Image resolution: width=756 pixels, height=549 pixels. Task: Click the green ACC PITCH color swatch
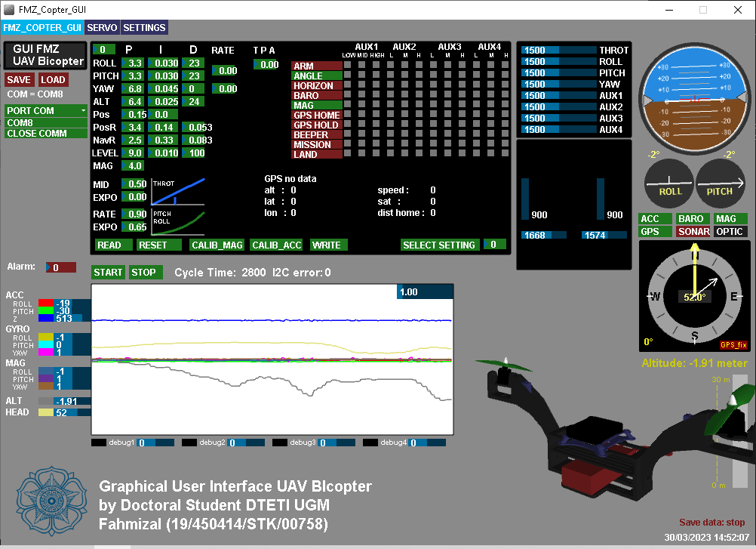tap(46, 310)
